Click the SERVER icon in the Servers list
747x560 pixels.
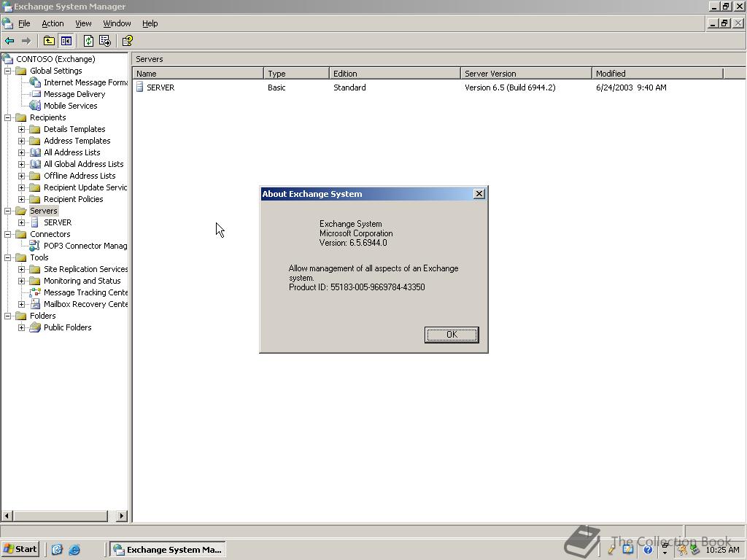tap(139, 87)
